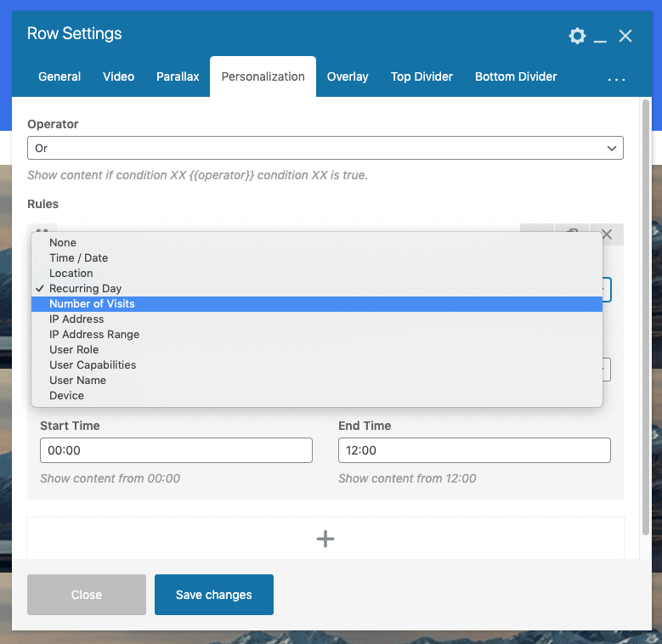The image size is (662, 644).
Task: Select Device in the rule list
Action: point(66,396)
